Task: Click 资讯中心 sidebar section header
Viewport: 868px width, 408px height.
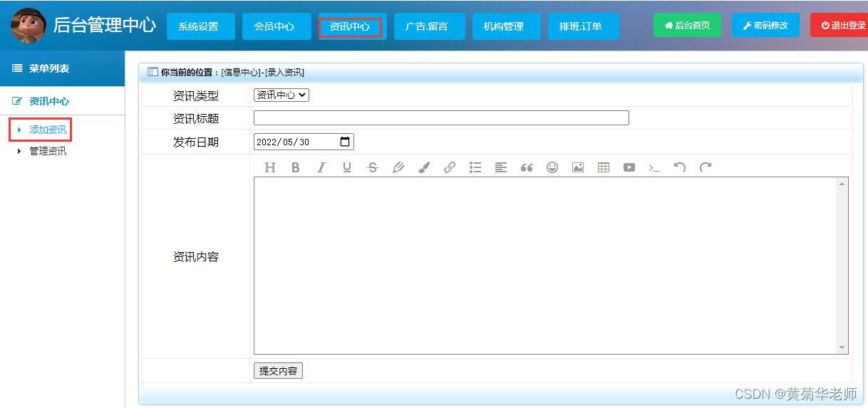Action: point(62,101)
